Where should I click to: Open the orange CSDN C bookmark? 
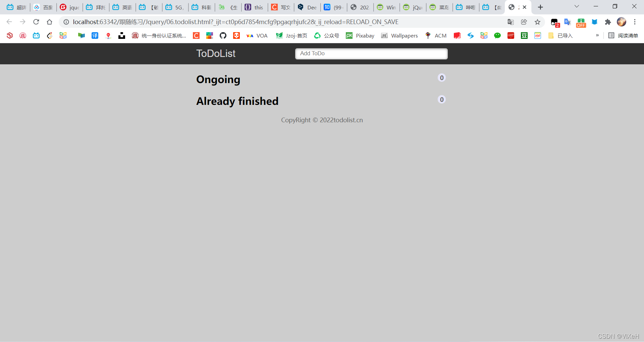pyautogui.click(x=196, y=36)
